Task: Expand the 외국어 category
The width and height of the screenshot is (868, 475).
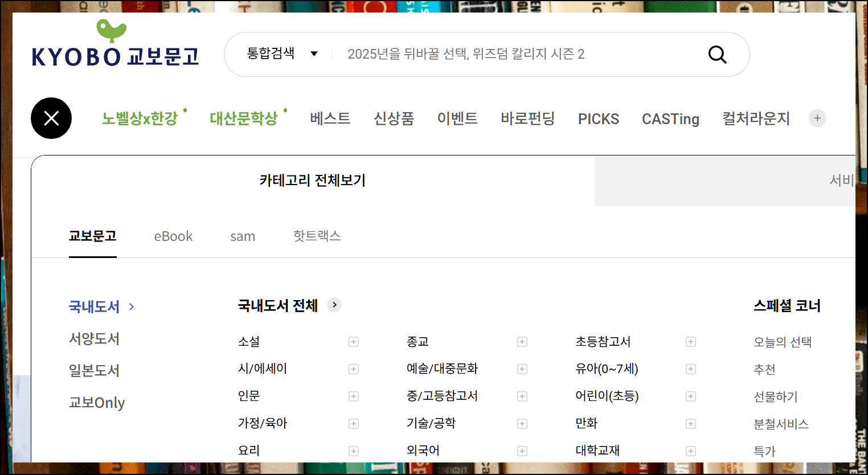Action: point(522,451)
